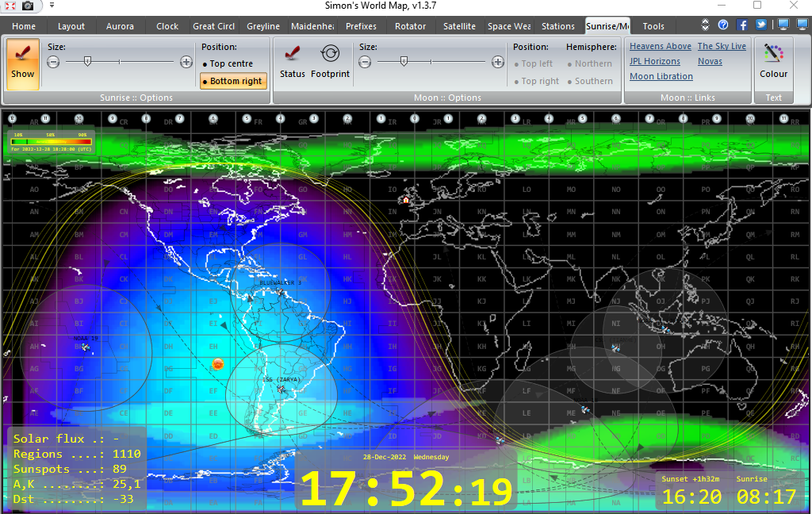Image resolution: width=812 pixels, height=514 pixels.
Task: Open the Moon Libration link
Action: (x=661, y=76)
